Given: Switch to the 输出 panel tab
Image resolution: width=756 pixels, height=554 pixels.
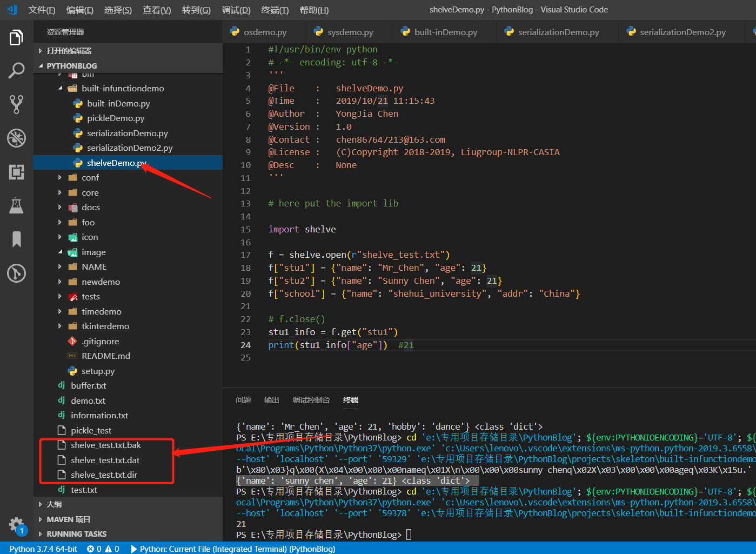Looking at the screenshot, I should click(271, 400).
